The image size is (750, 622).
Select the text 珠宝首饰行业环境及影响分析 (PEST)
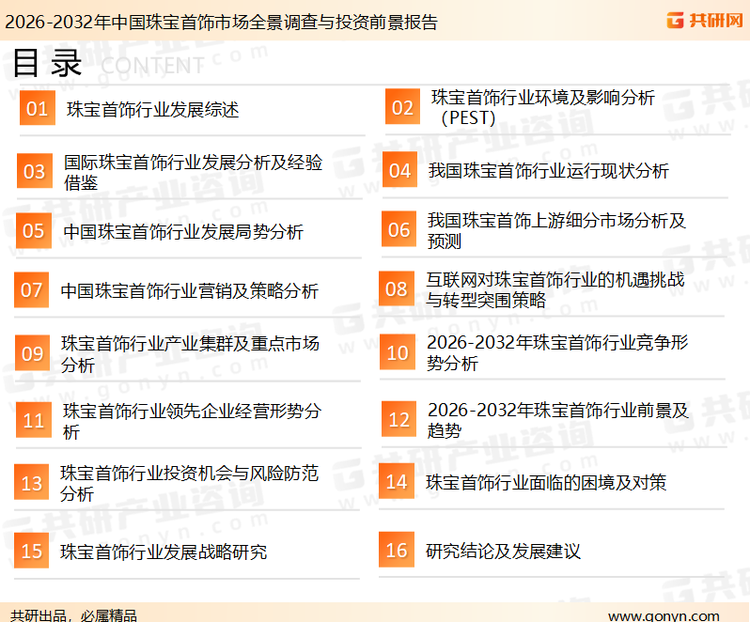543,107
